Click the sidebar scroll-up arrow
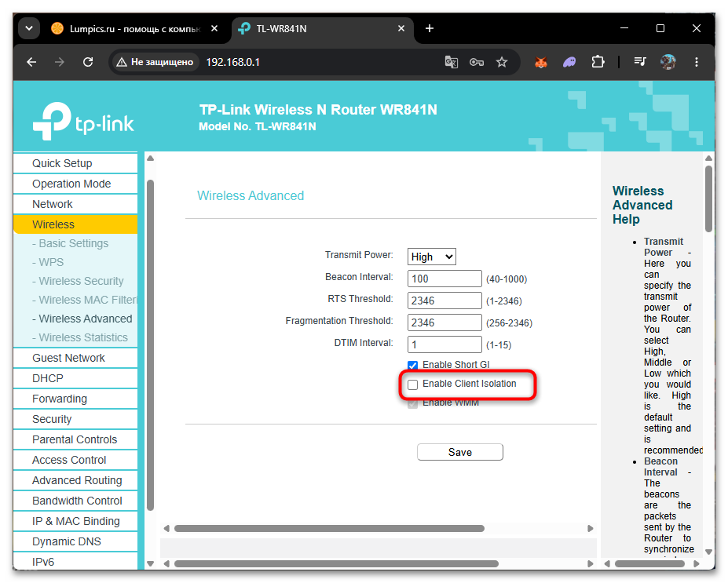The width and height of the screenshot is (728, 583). click(x=151, y=159)
